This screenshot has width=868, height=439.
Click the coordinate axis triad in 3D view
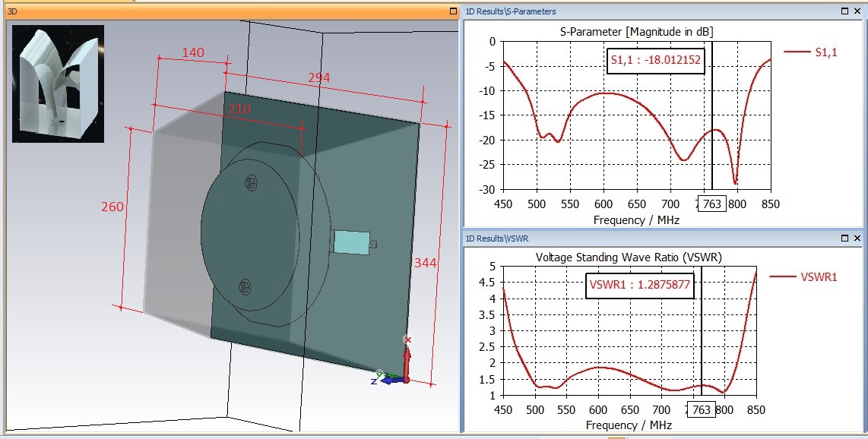[x=393, y=362]
